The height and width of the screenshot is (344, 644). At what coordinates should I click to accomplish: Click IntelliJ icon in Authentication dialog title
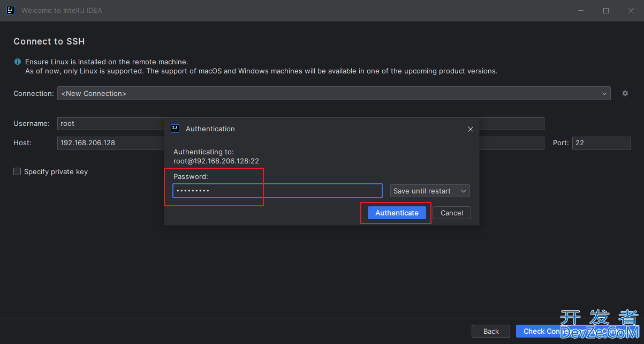click(175, 129)
